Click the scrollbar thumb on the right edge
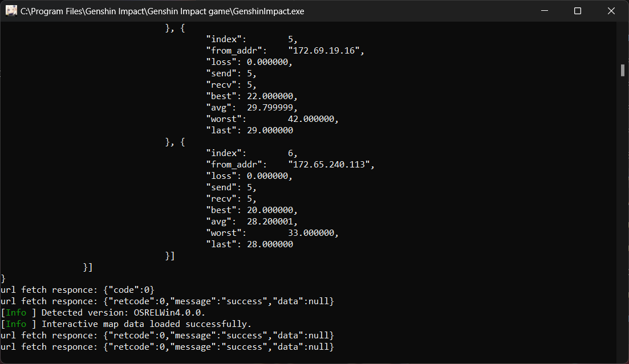Screen dimensions: 629x364 (x=622, y=70)
